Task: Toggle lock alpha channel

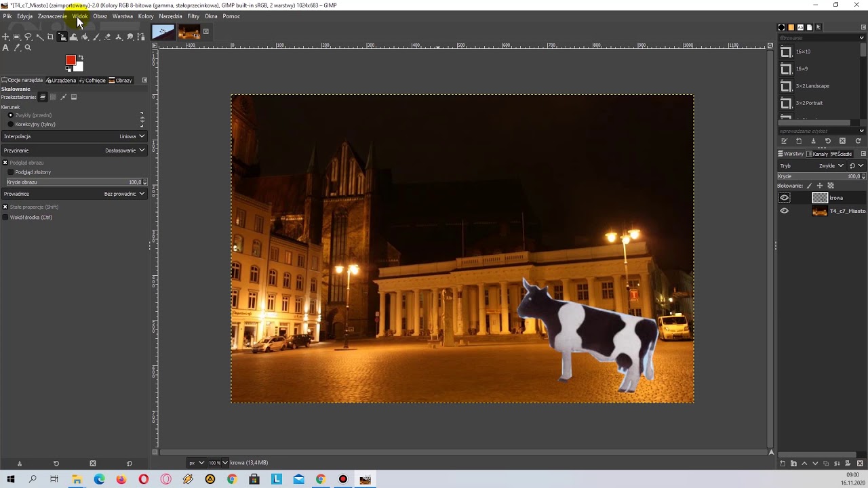Action: pos(831,186)
